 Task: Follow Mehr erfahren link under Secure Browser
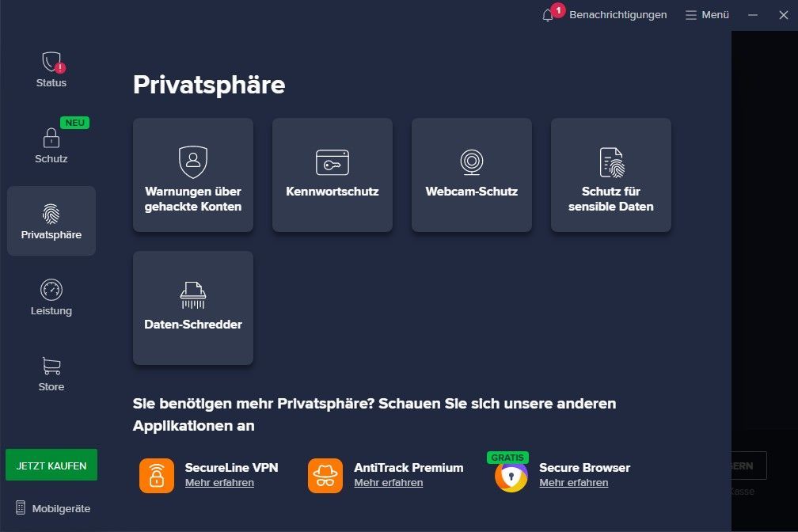(x=573, y=483)
